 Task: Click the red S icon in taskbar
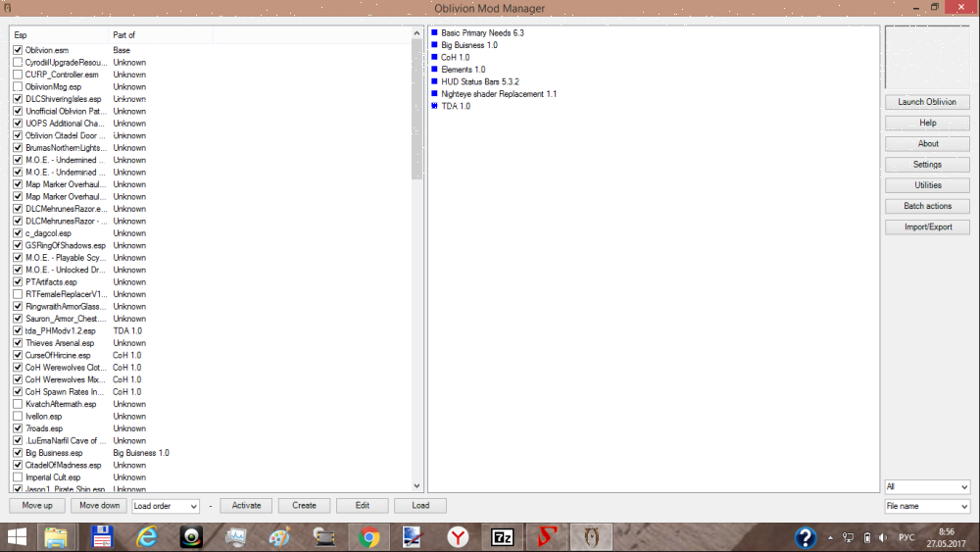[x=547, y=537]
